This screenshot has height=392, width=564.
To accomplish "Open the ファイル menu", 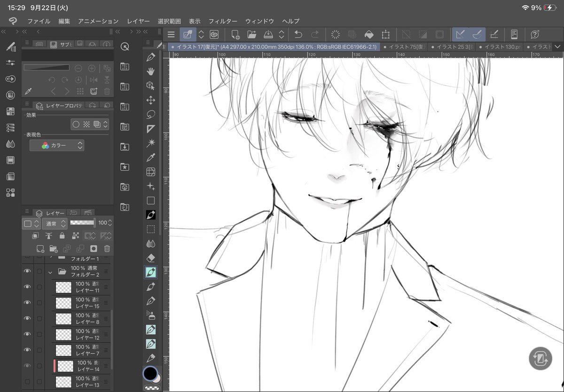I will (39, 21).
